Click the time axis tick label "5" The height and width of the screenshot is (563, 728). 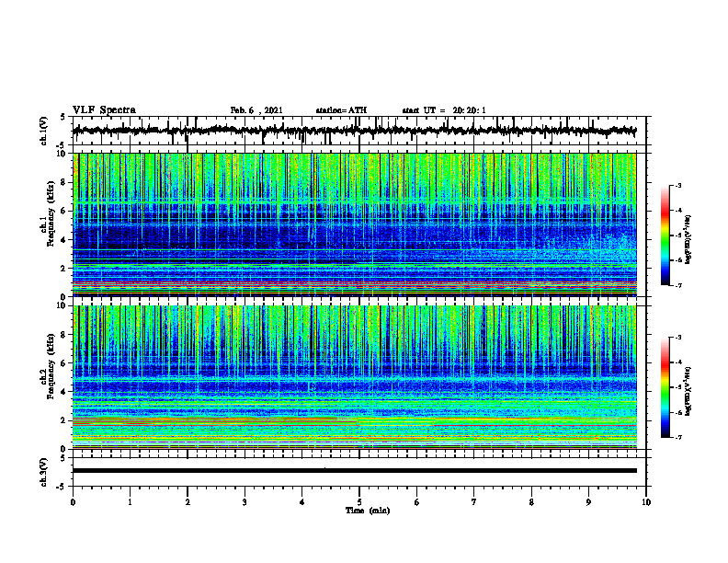(x=359, y=502)
